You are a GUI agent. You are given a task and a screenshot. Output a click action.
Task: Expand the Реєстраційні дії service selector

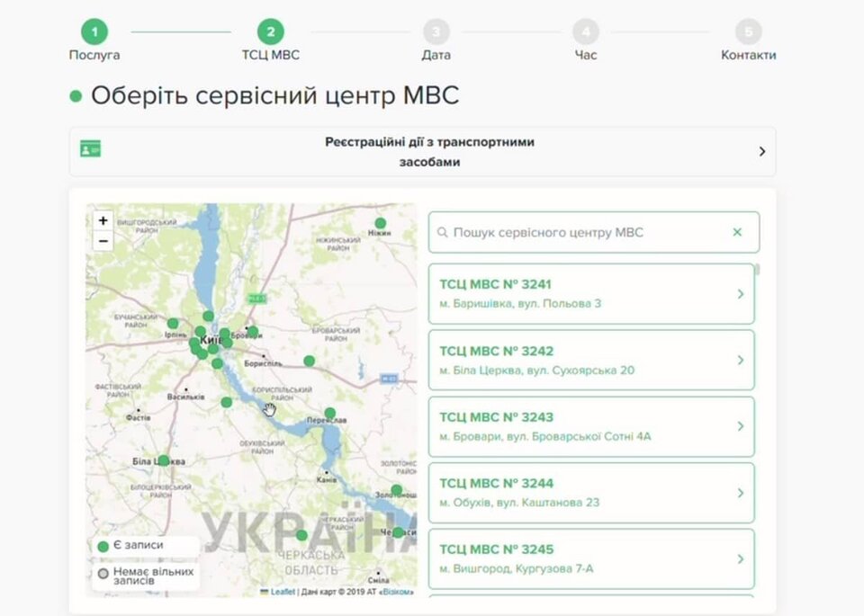[x=761, y=151]
